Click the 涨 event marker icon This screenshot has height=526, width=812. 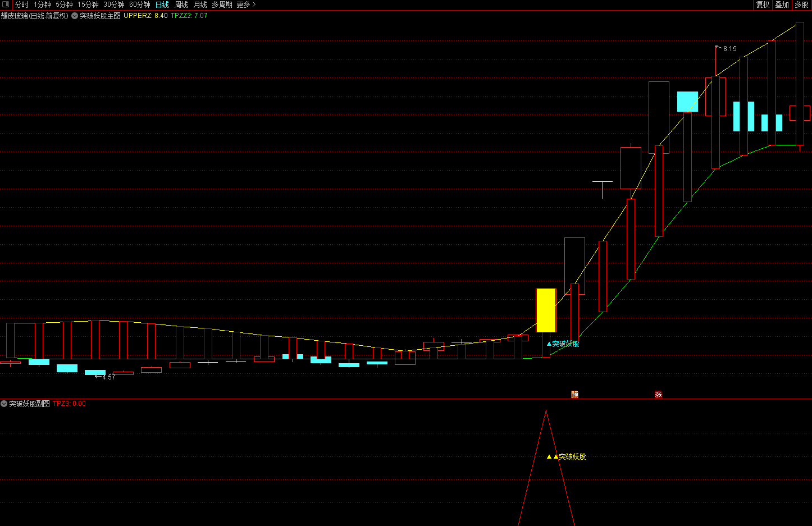(658, 395)
